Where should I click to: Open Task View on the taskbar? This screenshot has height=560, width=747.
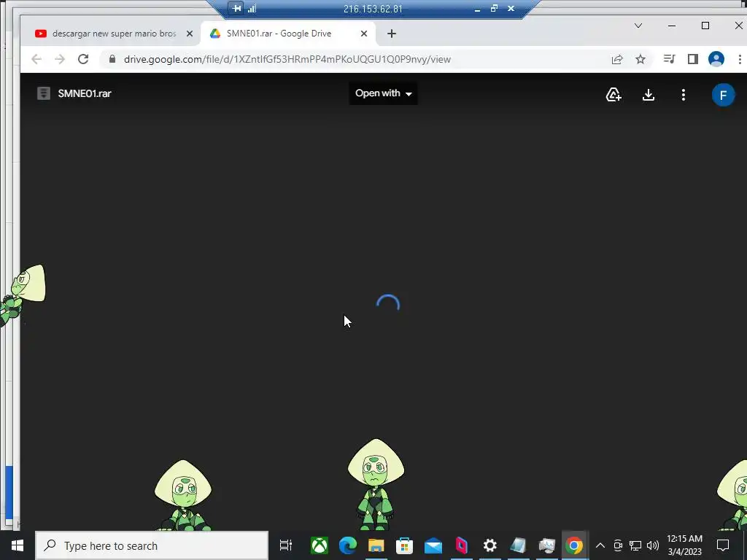point(286,545)
